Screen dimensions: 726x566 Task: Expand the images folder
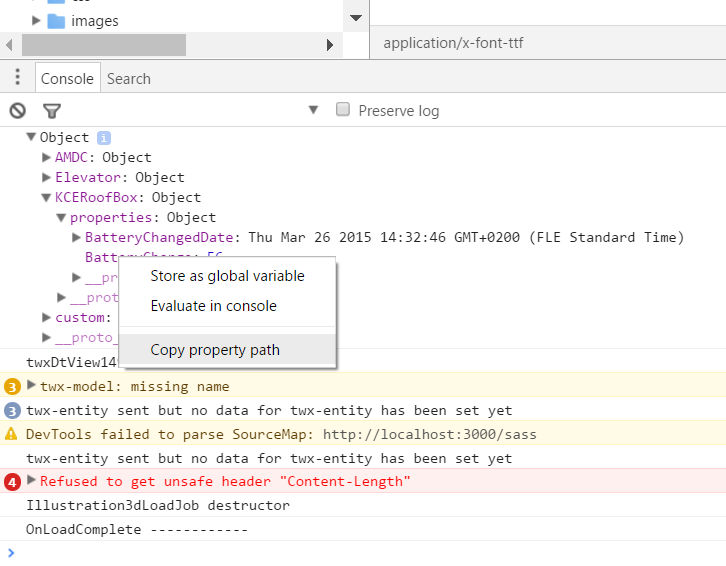tap(36, 20)
